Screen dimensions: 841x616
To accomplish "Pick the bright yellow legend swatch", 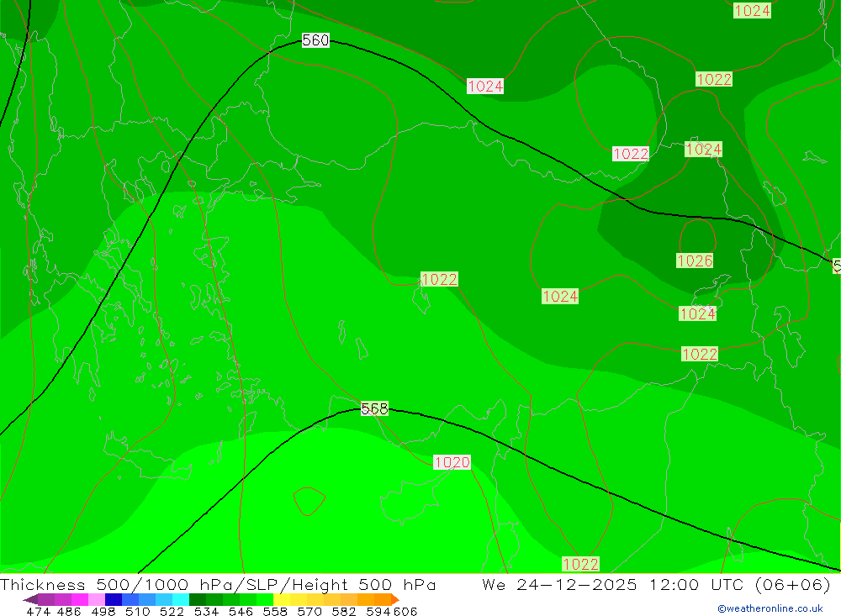I will coord(281,599).
